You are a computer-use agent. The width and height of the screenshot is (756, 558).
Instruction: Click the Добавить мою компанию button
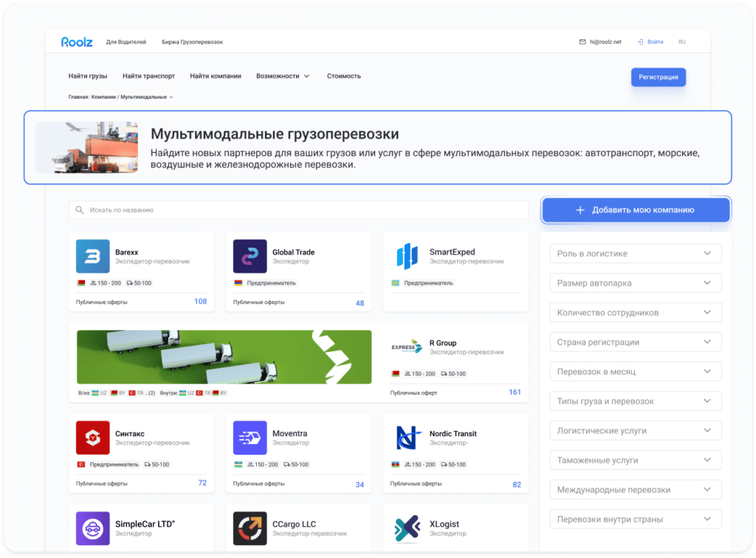click(635, 210)
